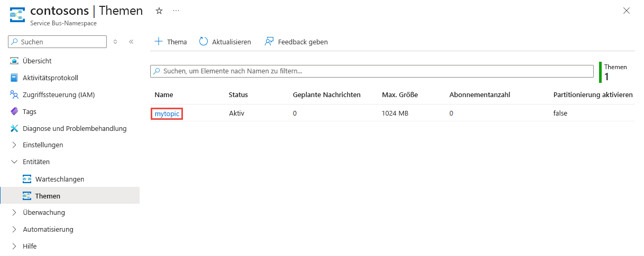Click the Übersicht icon in sidebar
Viewport: 644px width, 256px height.
(x=14, y=61)
